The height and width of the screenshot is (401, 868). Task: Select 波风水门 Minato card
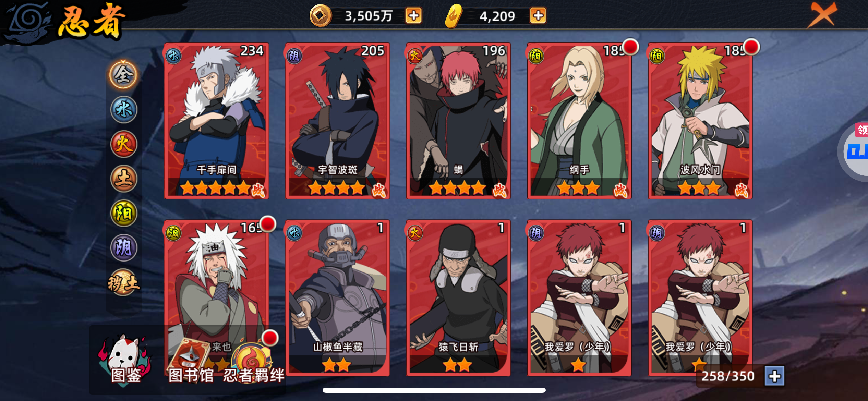click(x=700, y=121)
